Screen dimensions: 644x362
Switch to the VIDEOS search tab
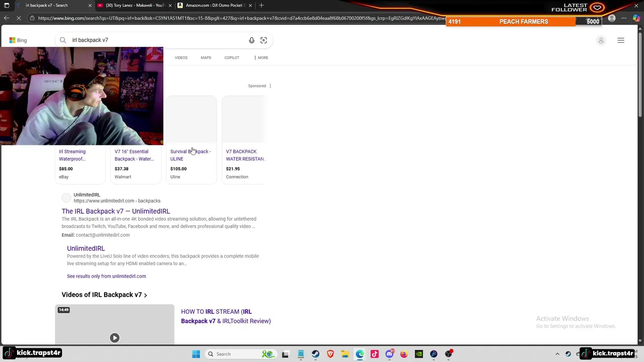click(181, 58)
